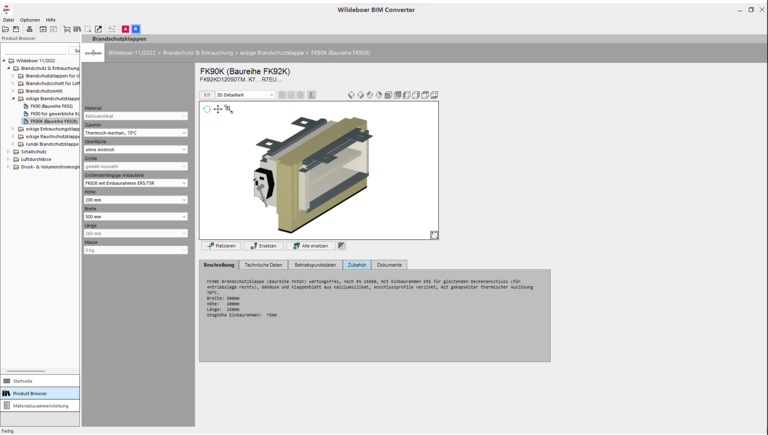The height and width of the screenshot is (435, 768).
Task: Click the save disk toolbar icon
Action: (x=16, y=29)
